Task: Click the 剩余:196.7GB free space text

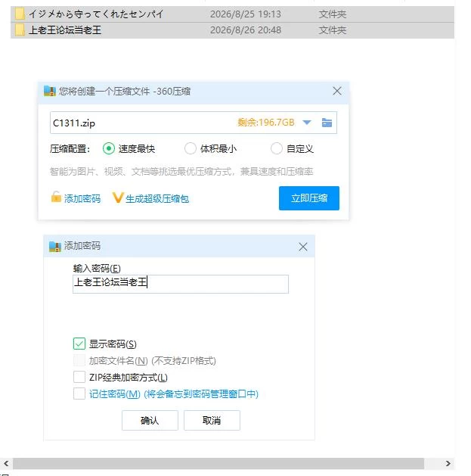Action: click(x=266, y=123)
